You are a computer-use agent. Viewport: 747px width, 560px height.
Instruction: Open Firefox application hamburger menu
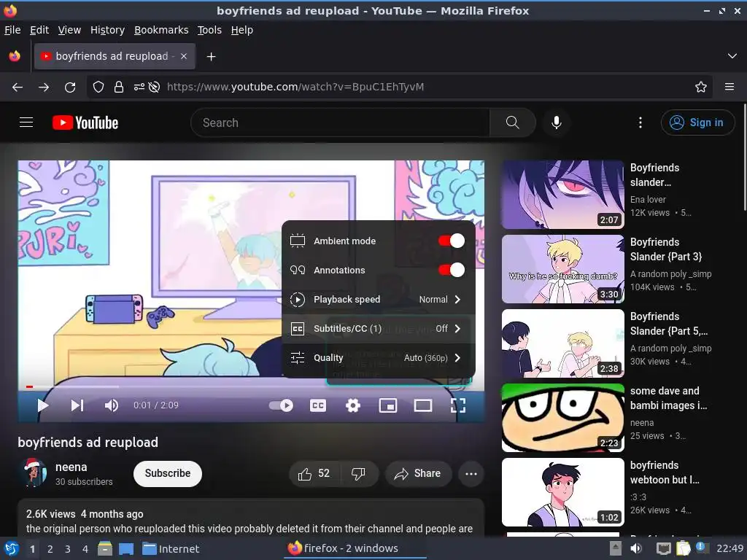pyautogui.click(x=729, y=87)
